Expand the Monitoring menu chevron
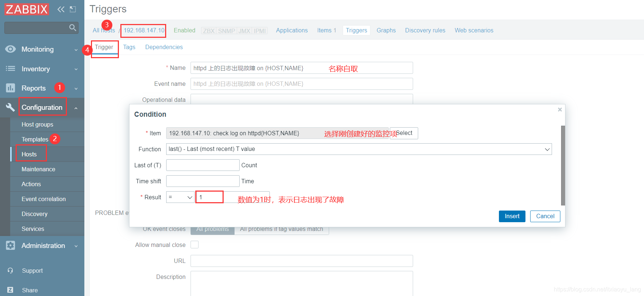 click(x=76, y=50)
